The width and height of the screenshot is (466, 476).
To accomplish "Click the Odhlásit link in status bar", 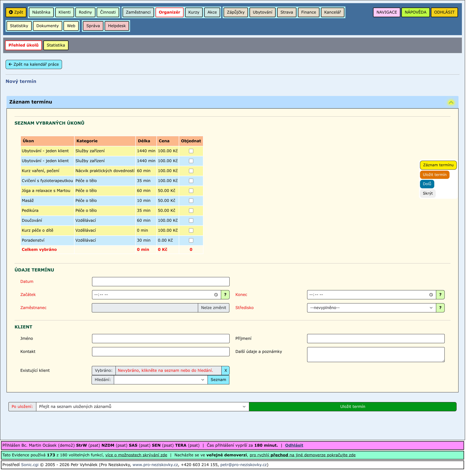I will (294, 445).
